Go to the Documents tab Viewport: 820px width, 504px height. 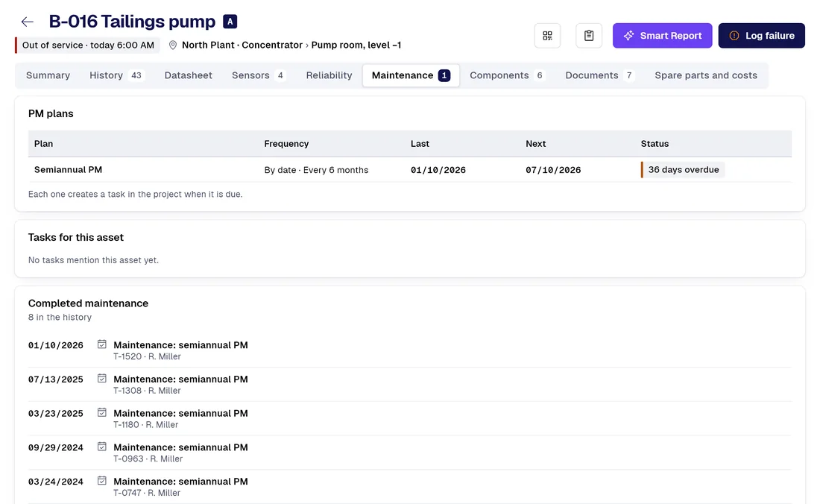click(x=600, y=75)
